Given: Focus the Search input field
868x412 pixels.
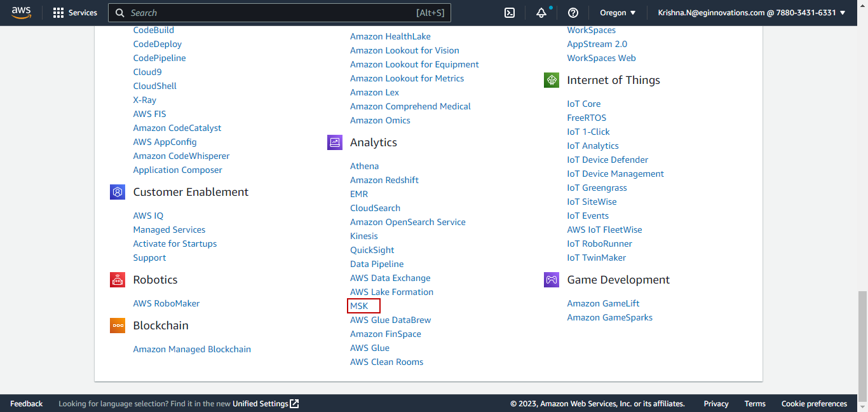Looking at the screenshot, I should (x=280, y=13).
